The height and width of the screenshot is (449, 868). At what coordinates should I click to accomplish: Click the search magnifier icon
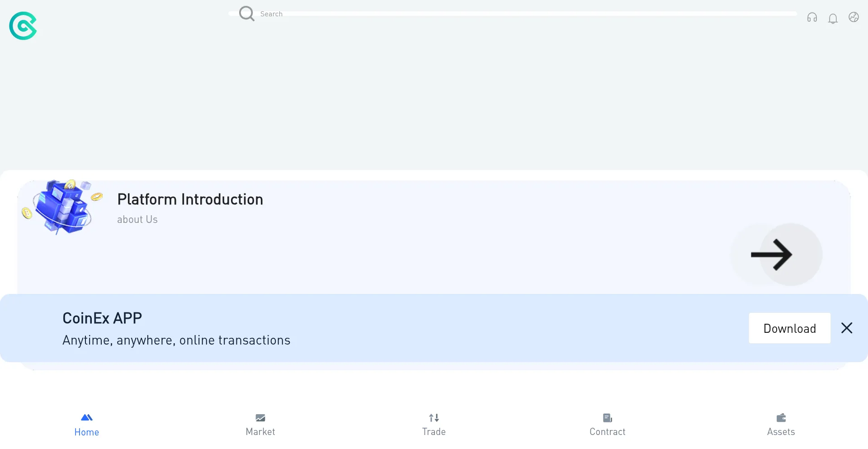coord(246,14)
